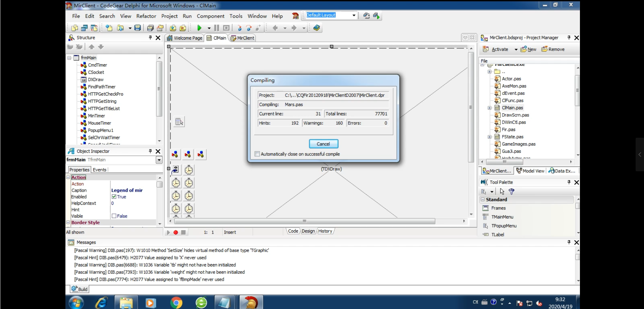Click the macro playback triangle icon
This screenshot has height=309, width=644.
point(168,232)
